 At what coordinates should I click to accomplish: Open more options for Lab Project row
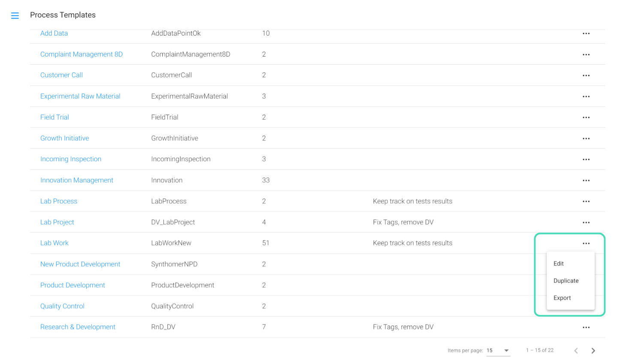[586, 223]
